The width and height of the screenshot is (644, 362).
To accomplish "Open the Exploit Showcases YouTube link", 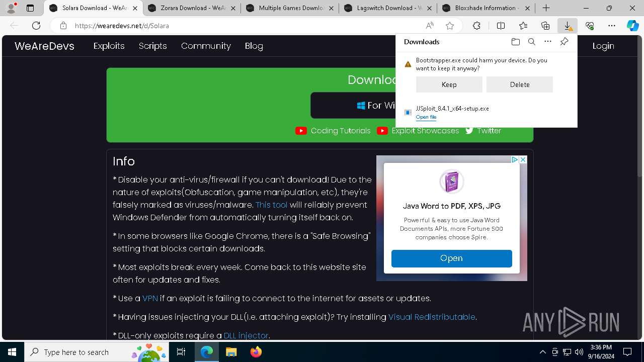I will pyautogui.click(x=418, y=131).
